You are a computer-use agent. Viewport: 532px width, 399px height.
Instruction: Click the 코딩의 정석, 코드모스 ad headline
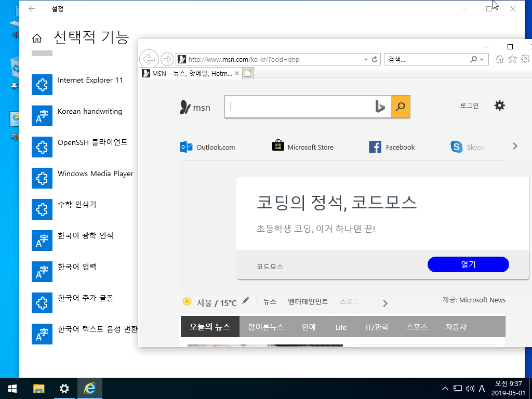[x=337, y=202]
